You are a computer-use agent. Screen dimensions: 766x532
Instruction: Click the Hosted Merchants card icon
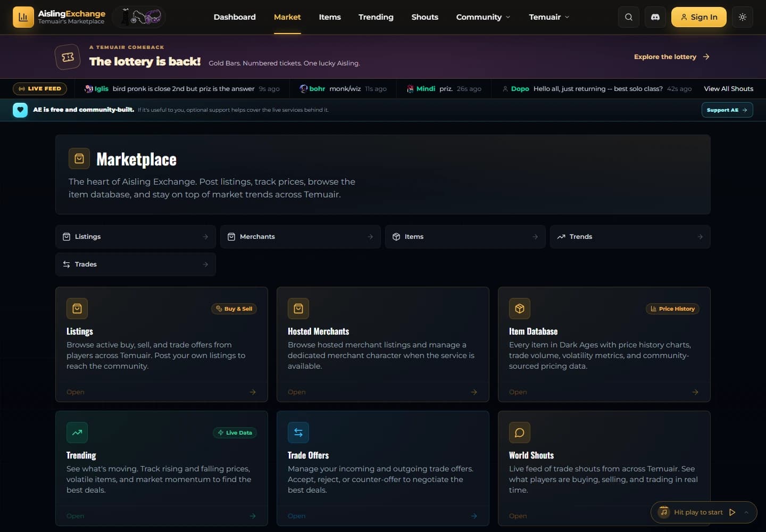coord(298,309)
